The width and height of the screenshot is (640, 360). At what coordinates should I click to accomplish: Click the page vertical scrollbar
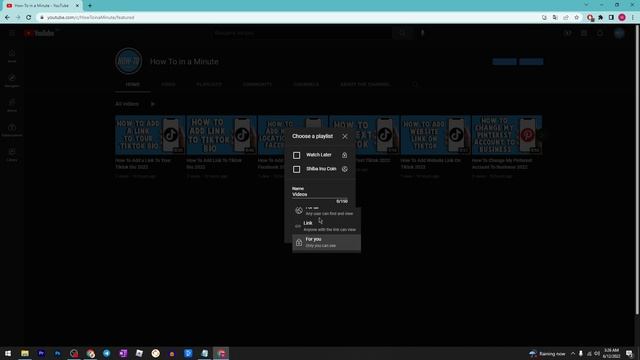tap(637, 170)
